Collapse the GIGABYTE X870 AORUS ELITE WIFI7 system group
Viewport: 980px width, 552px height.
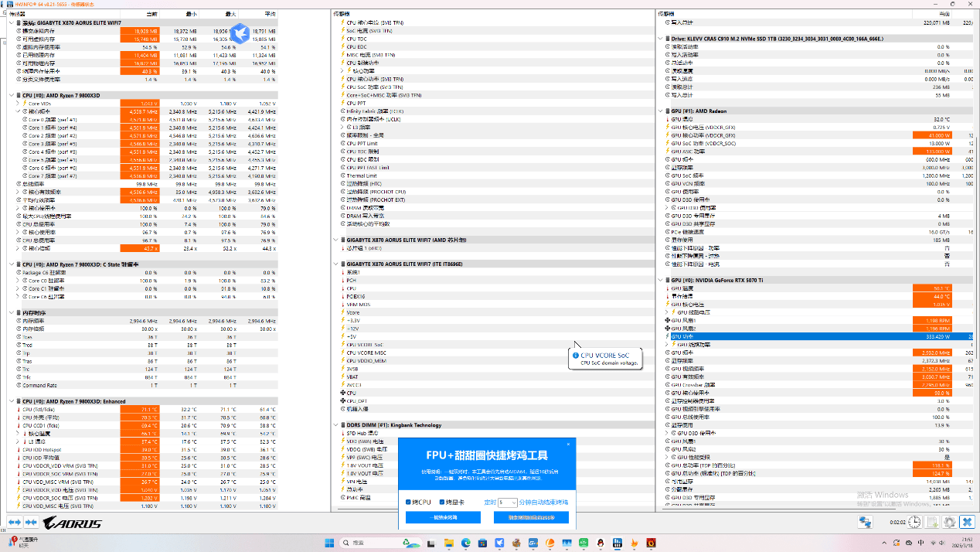pyautogui.click(x=12, y=22)
